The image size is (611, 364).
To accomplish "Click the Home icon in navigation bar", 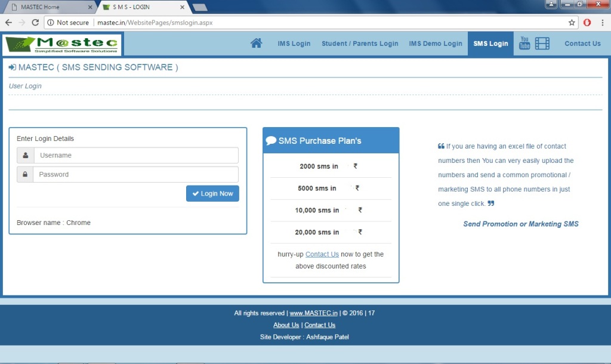I will pyautogui.click(x=257, y=44).
